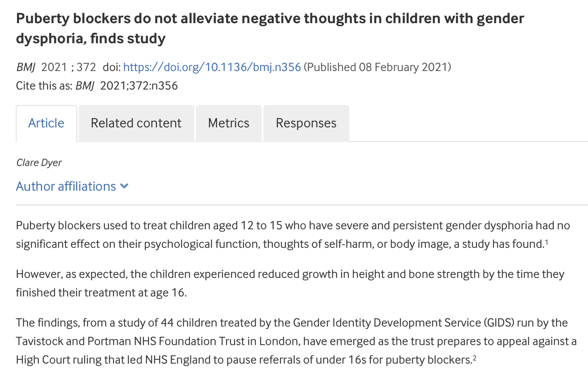Click superscript reference 1 after 'study has found'
Viewport: 588px width, 374px height.
click(x=546, y=242)
